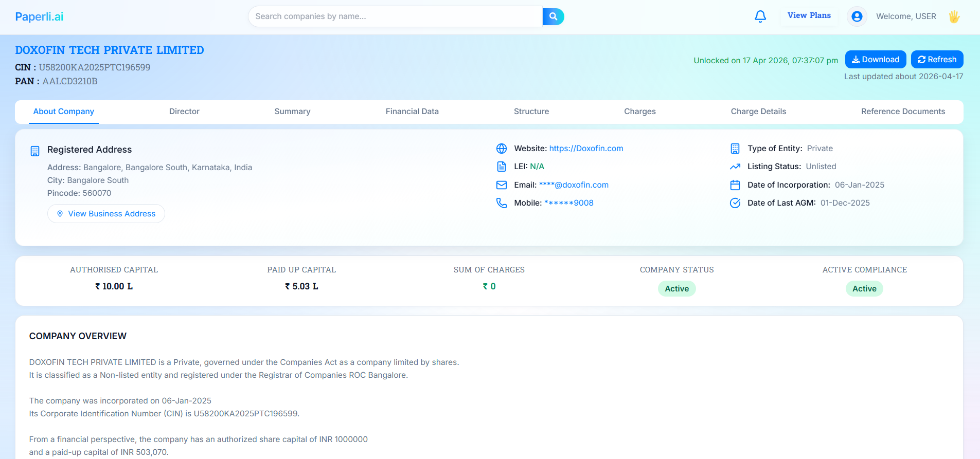The image size is (980, 459).
Task: Click the Unlocked on 17 Apr 2026 text
Action: coord(765,61)
